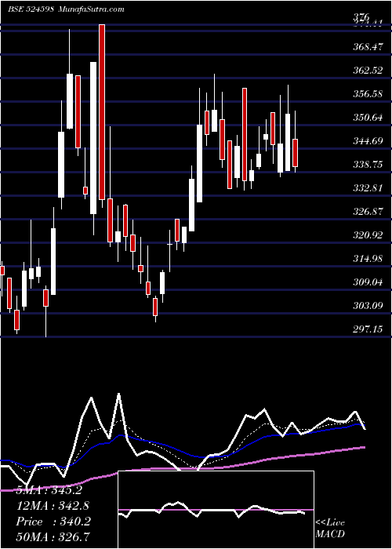
Task: Click the BSE 524598 chart title
Action: click(x=66, y=9)
